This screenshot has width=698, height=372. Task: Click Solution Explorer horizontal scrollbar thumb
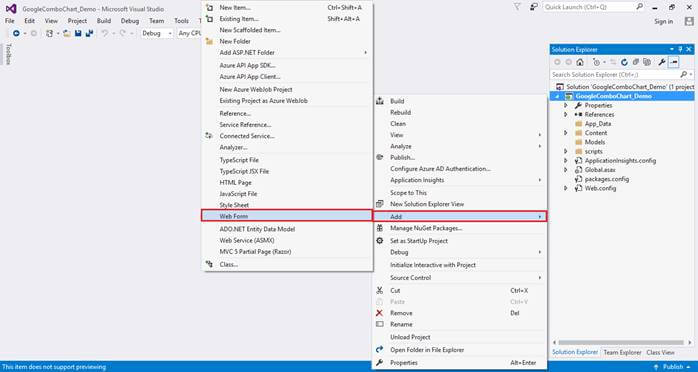point(621,343)
